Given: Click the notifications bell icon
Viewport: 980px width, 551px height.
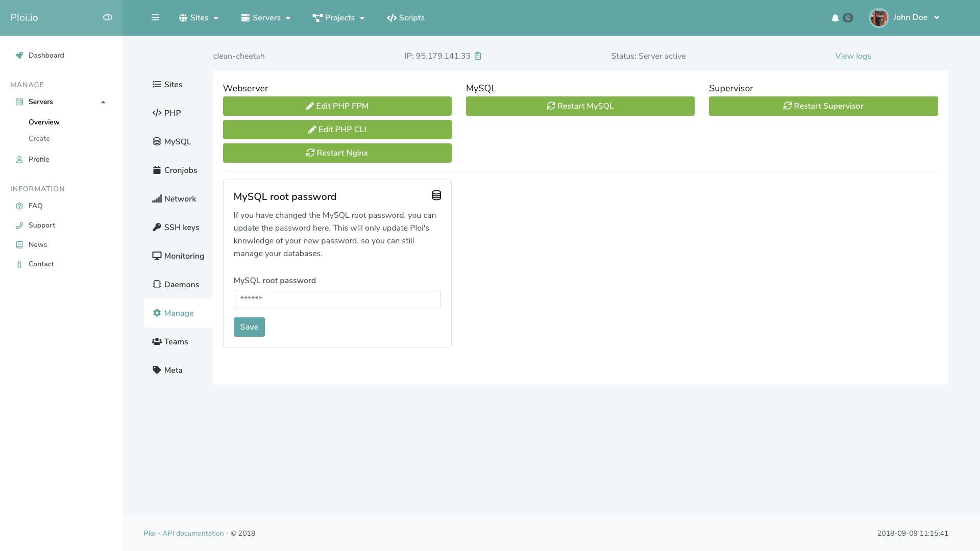Looking at the screenshot, I should pos(835,18).
